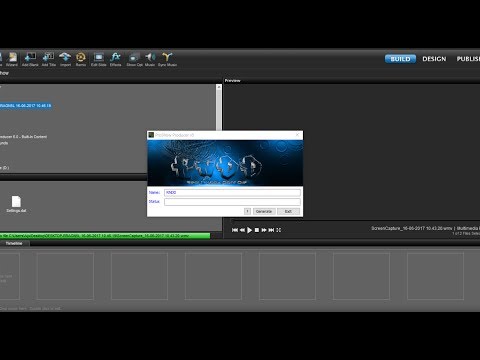Open the Import tool
The height and width of the screenshot is (360, 480).
tap(65, 60)
